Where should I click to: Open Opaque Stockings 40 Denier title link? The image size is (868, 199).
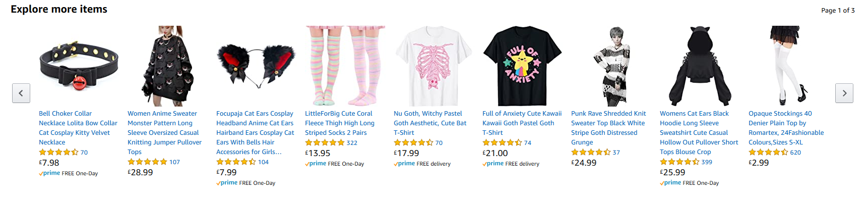point(786,128)
